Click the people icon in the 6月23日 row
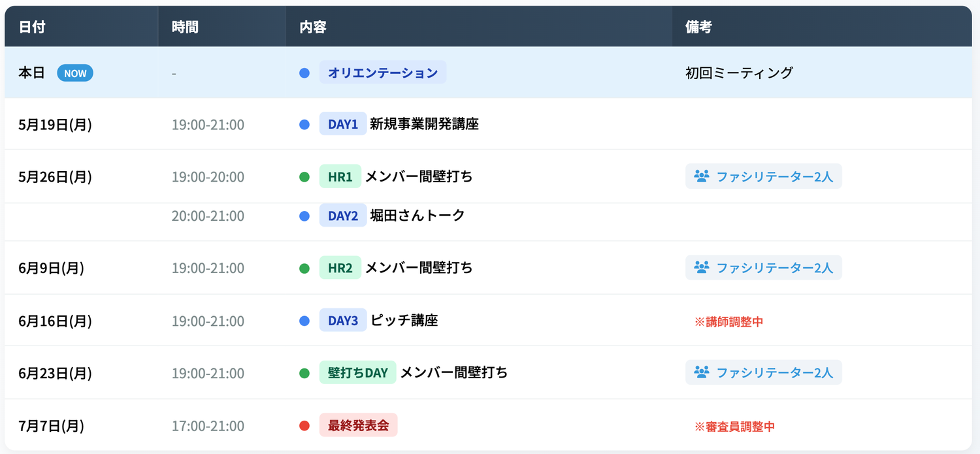Viewport: 980px width, 454px height. (x=702, y=372)
